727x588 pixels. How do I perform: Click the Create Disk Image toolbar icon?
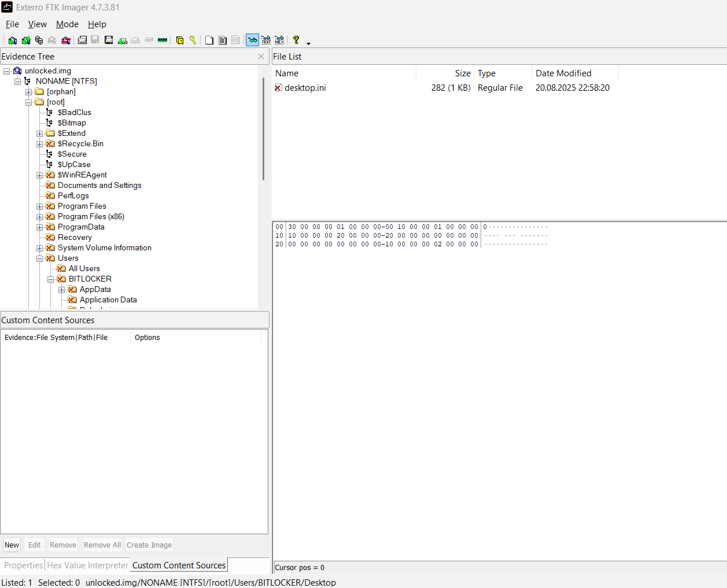(82, 40)
